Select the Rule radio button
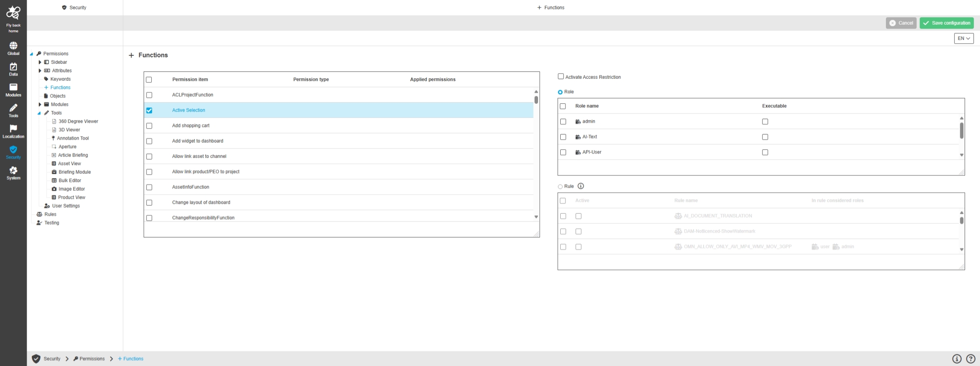This screenshot has height=366, width=980. coord(560,186)
